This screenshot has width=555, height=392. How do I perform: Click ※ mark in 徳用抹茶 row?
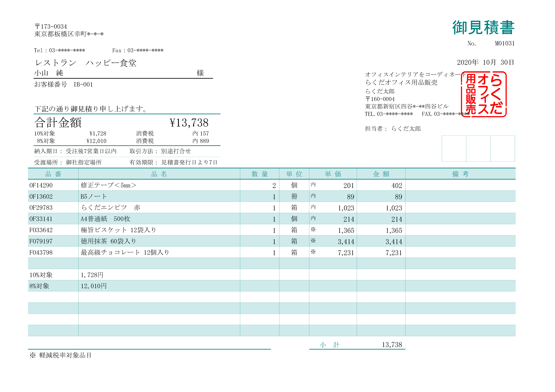coord(313,241)
